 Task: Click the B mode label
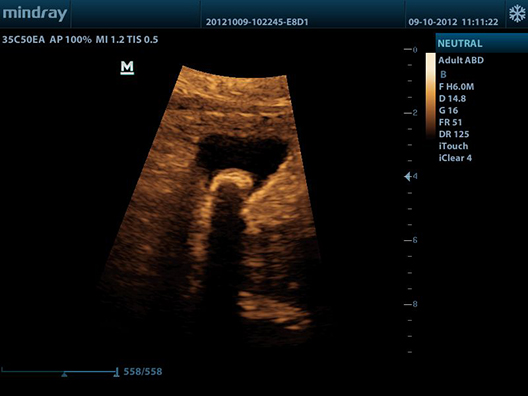click(x=443, y=74)
